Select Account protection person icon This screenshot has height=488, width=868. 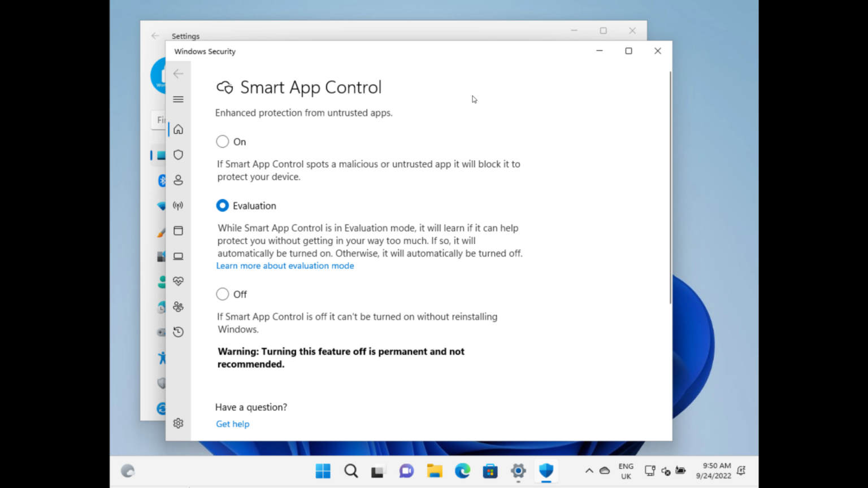coord(178,180)
